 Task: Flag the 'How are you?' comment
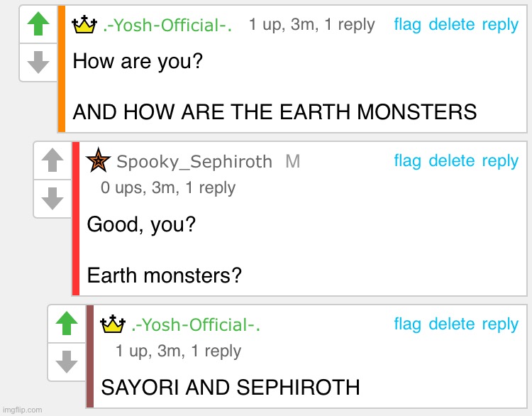tap(407, 25)
